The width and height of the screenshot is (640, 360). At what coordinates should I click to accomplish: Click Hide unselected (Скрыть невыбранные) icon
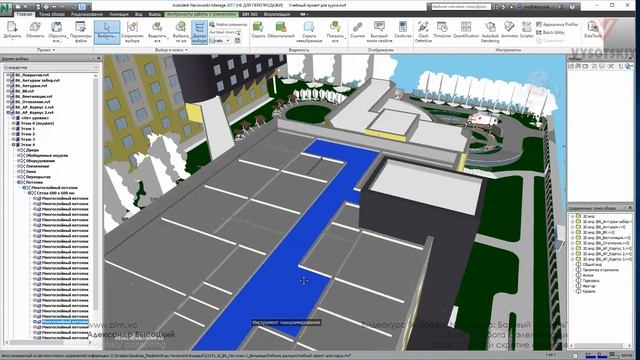[x=309, y=32]
